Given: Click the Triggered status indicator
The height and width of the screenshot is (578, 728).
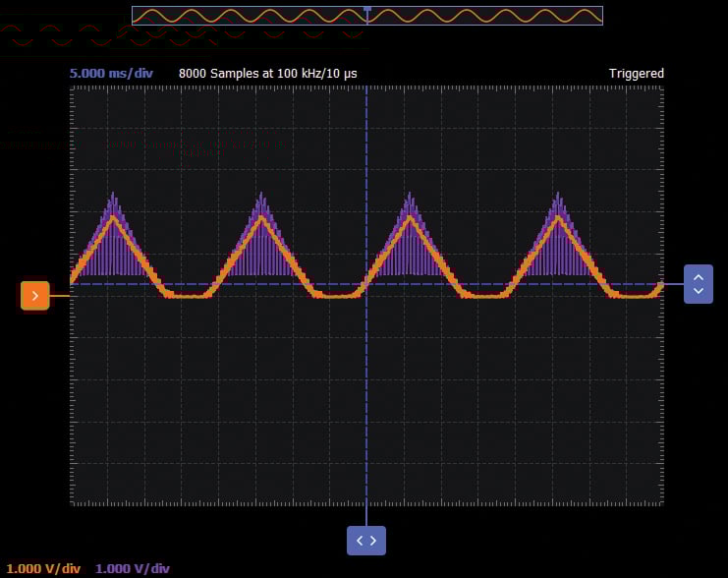Looking at the screenshot, I should click(636, 73).
